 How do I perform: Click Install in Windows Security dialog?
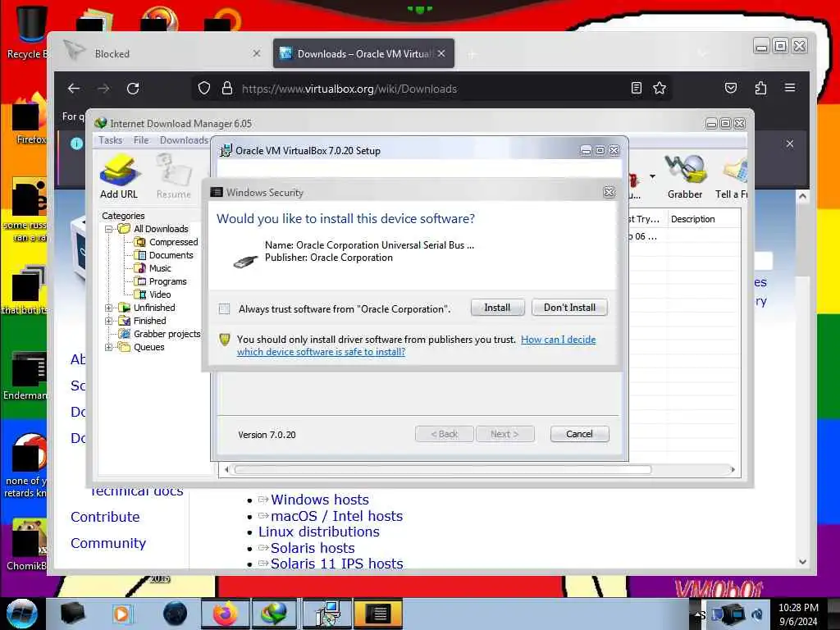pyautogui.click(x=497, y=308)
